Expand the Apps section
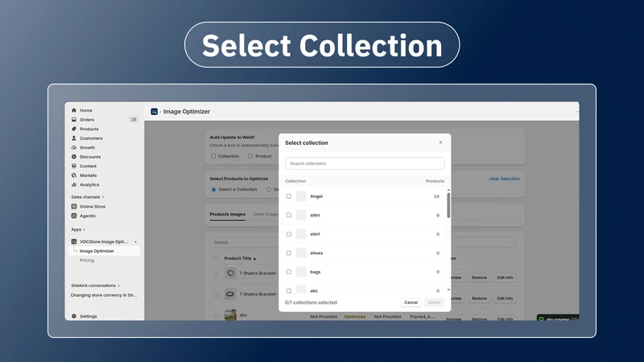 coord(78,229)
